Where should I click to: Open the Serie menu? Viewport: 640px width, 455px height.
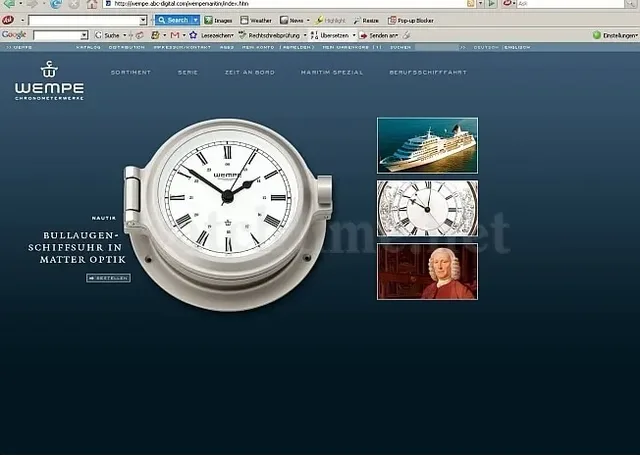coord(188,72)
